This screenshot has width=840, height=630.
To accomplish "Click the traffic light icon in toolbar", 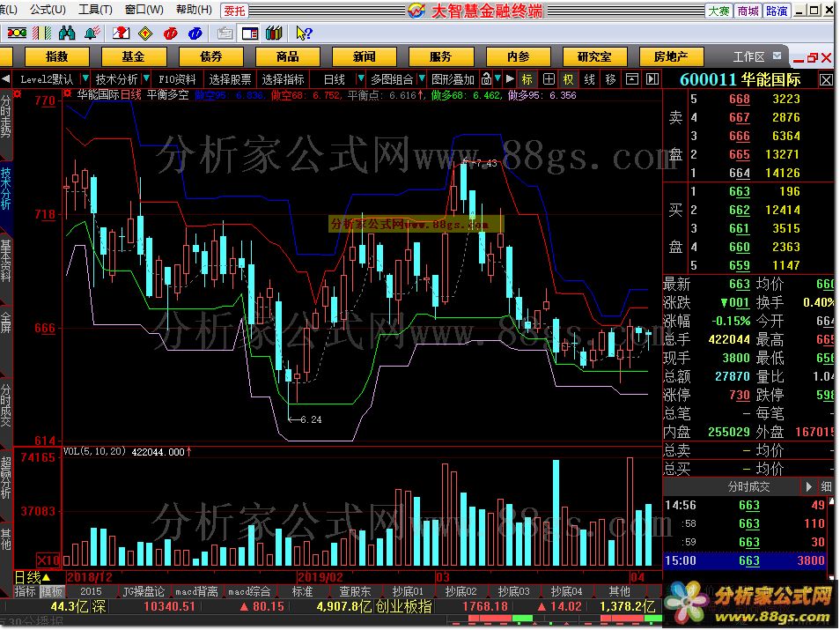I will 16,33.
